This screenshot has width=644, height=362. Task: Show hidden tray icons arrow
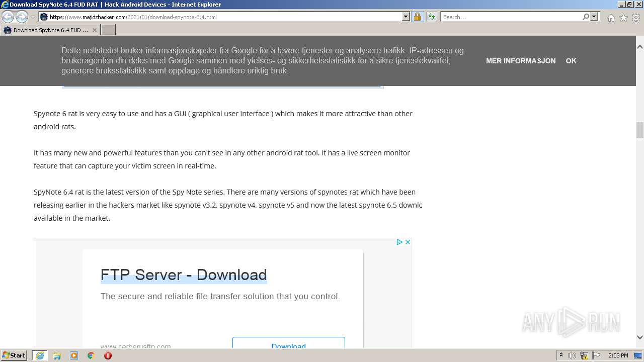click(561, 355)
